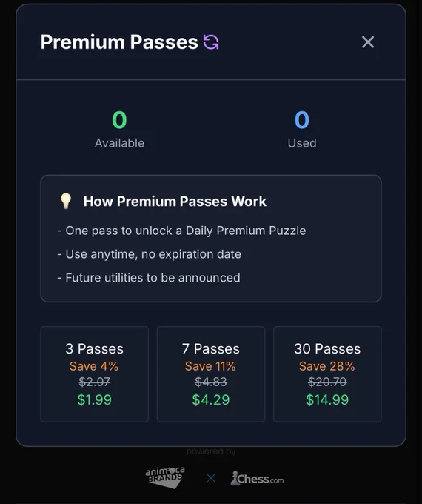Screen dimensions: 422x504
Task: Open the Animoca Brands logo
Action: tap(165, 477)
